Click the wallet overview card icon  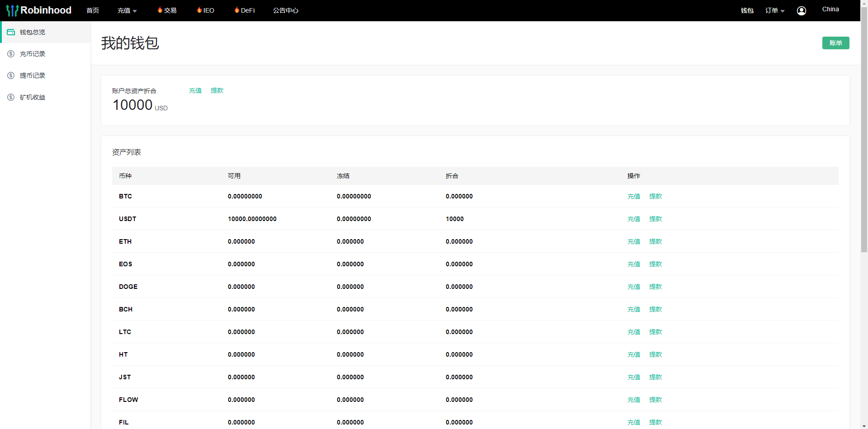pyautogui.click(x=11, y=32)
